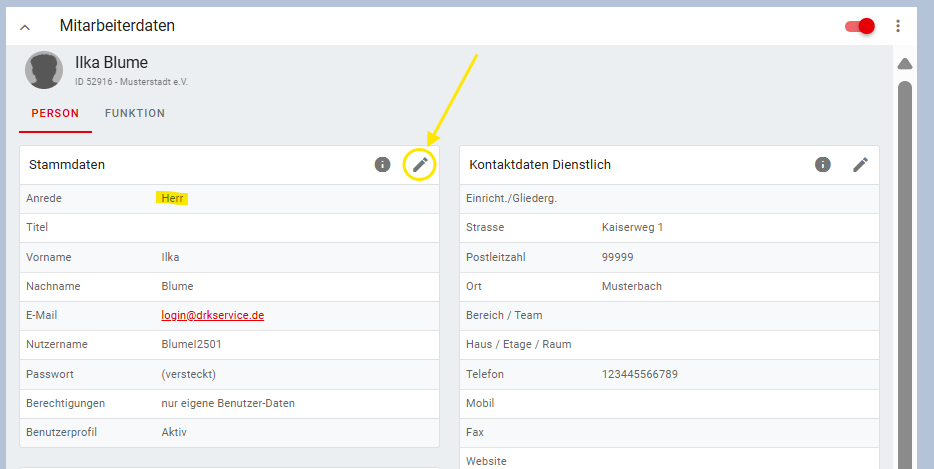Open the three-dot more options menu
934x469 pixels.
pos(898,26)
